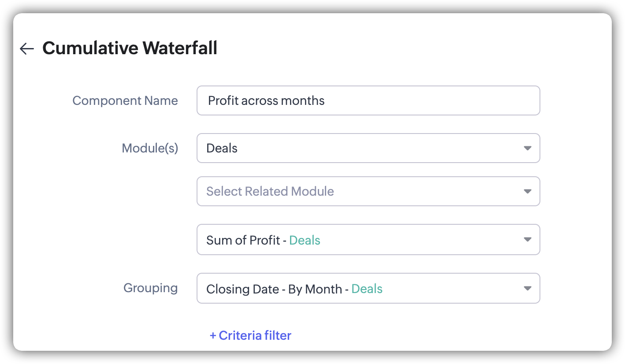Click the caret icon in Sum of Profit field
625x364 pixels.
(x=527, y=240)
